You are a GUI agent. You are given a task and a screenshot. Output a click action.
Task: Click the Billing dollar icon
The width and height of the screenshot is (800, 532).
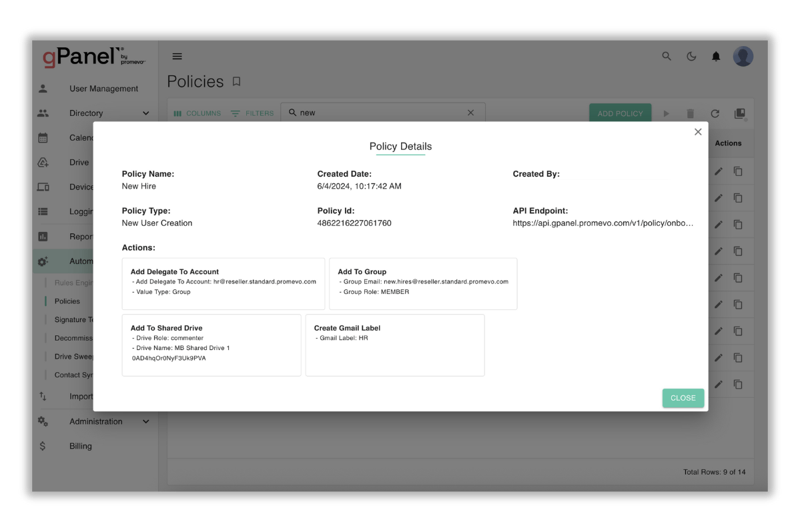pos(42,446)
